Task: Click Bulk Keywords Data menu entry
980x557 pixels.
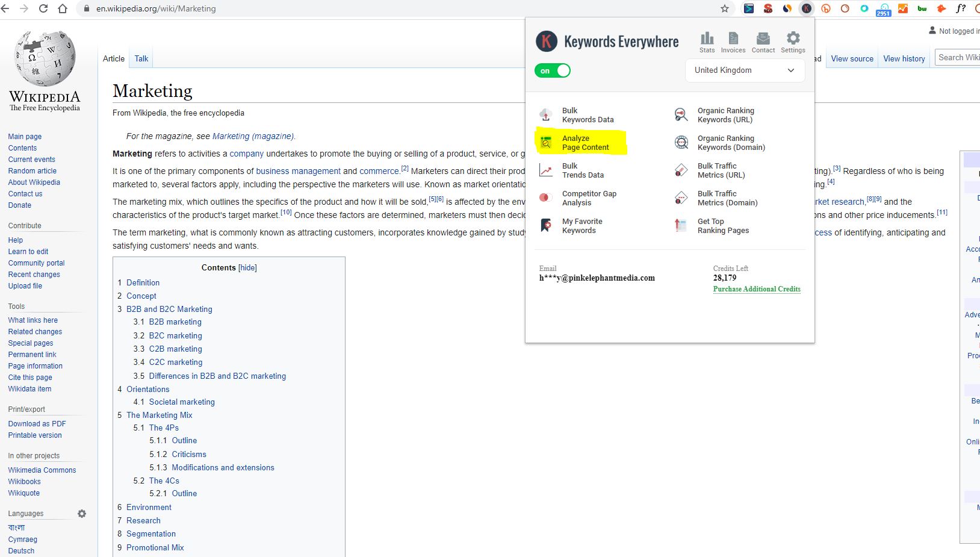Action: pos(588,115)
